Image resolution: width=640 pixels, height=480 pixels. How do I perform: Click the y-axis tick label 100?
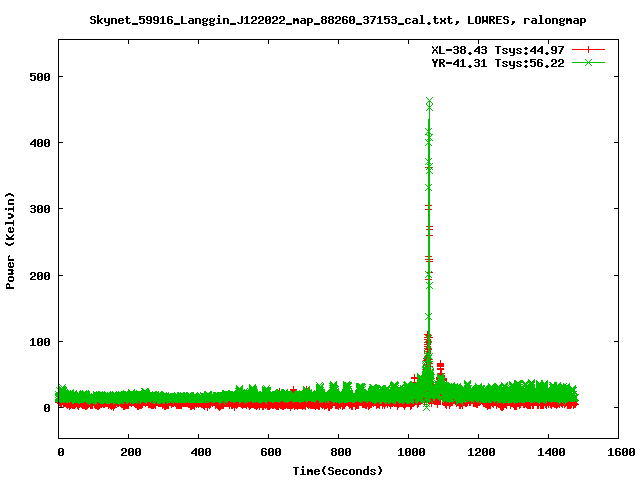click(x=40, y=342)
